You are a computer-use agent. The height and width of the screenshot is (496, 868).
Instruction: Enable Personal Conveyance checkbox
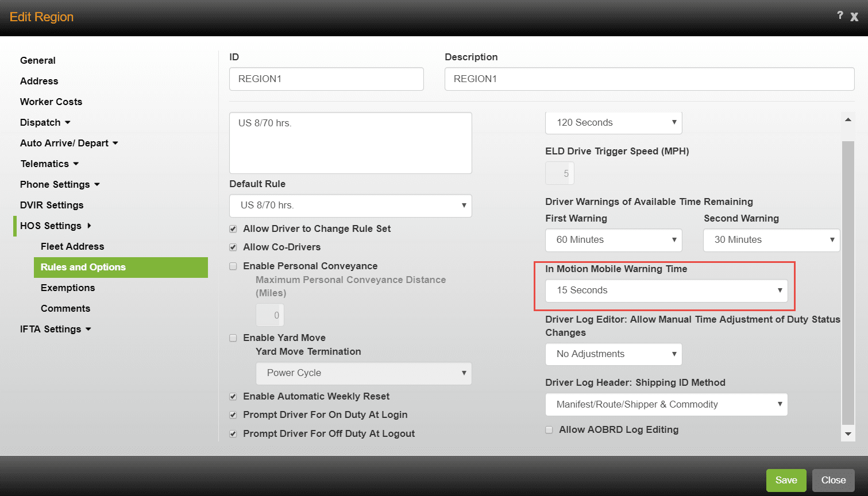pos(233,266)
